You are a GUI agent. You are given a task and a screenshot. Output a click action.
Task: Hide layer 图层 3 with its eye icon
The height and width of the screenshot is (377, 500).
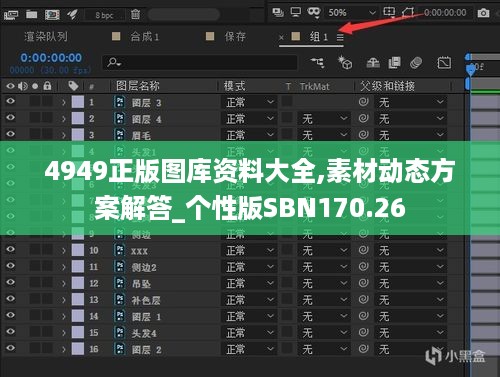point(10,101)
